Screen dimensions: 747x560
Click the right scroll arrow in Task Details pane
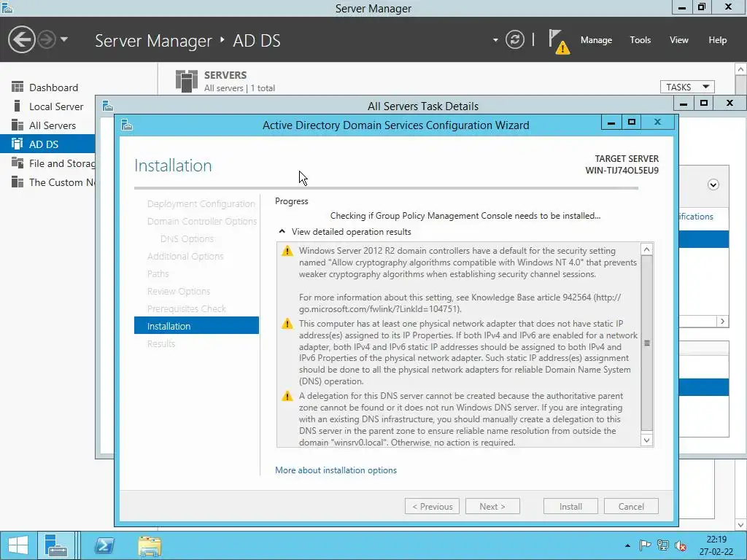click(722, 322)
